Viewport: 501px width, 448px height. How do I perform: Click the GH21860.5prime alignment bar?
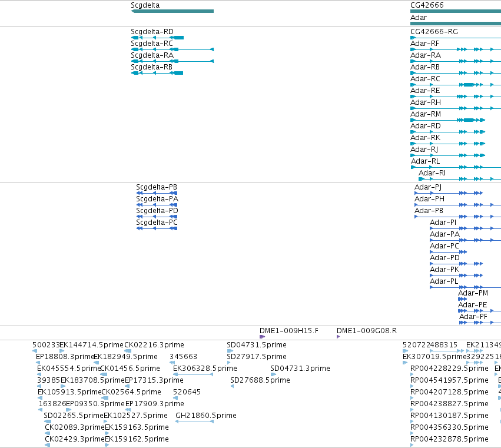pyautogui.click(x=194, y=422)
